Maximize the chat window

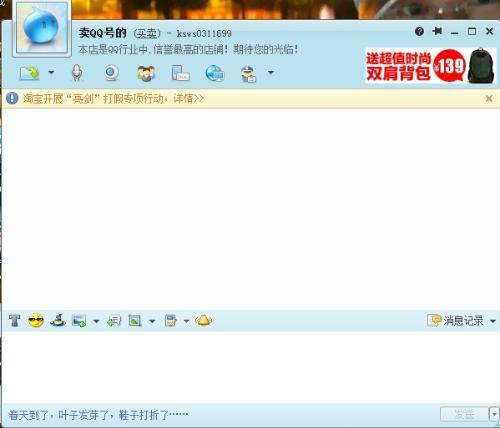(472, 31)
